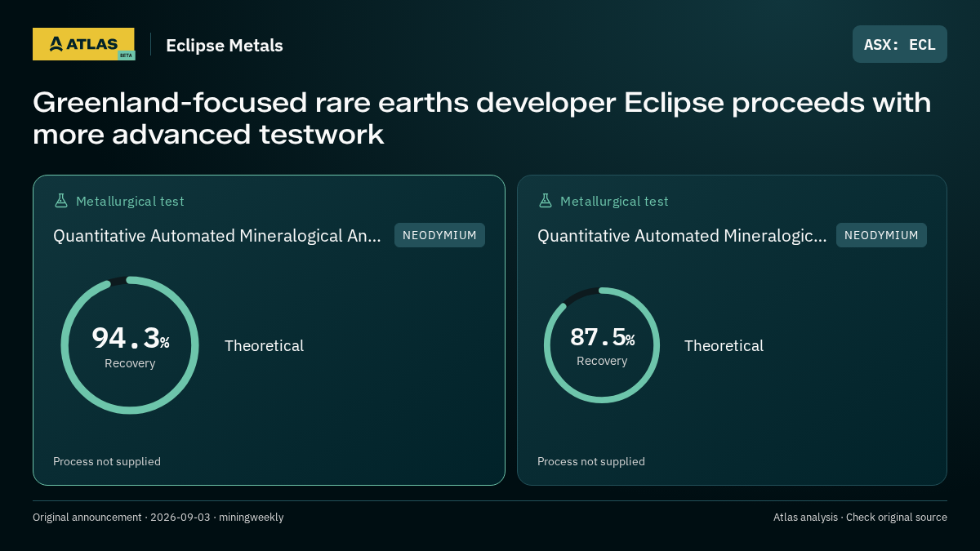Image resolution: width=980 pixels, height=551 pixels.
Task: Click the headline about Greenland-focused rare earths
Action: (x=482, y=118)
